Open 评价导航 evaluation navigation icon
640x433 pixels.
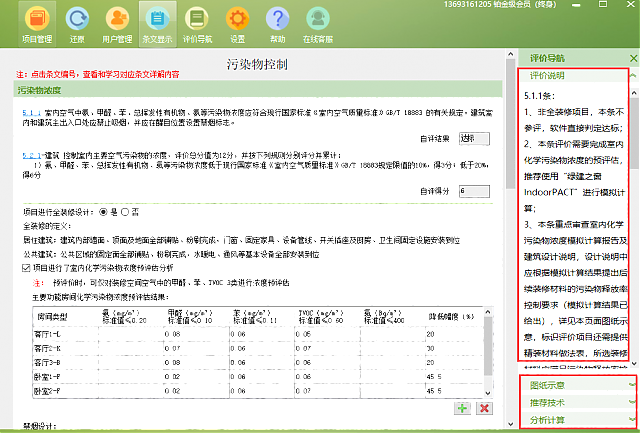[196, 22]
